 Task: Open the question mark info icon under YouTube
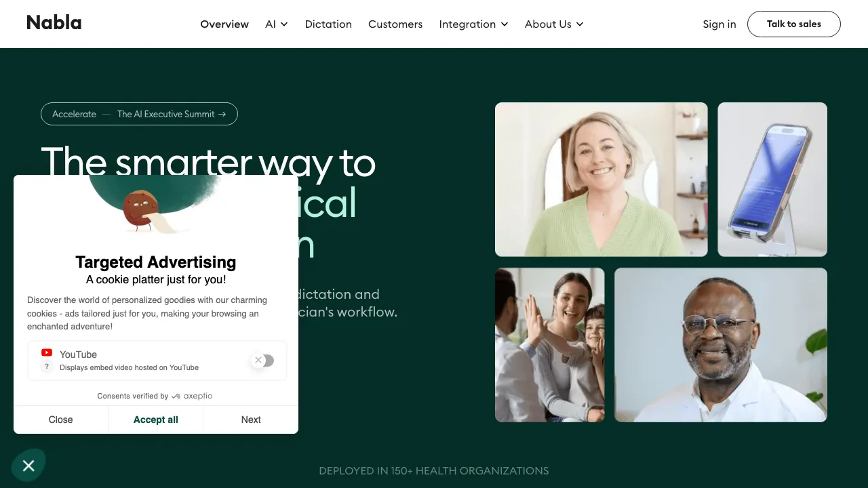coord(47,367)
